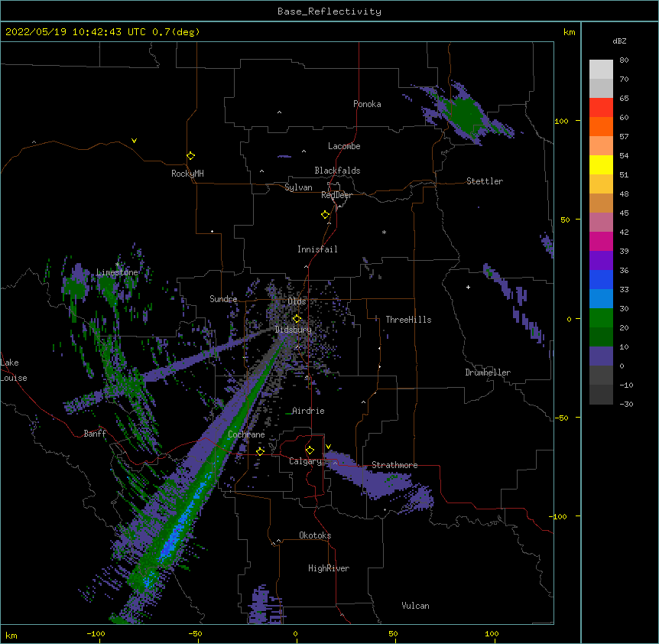Click the Strathmore town label
659x644 pixels.
click(394, 465)
